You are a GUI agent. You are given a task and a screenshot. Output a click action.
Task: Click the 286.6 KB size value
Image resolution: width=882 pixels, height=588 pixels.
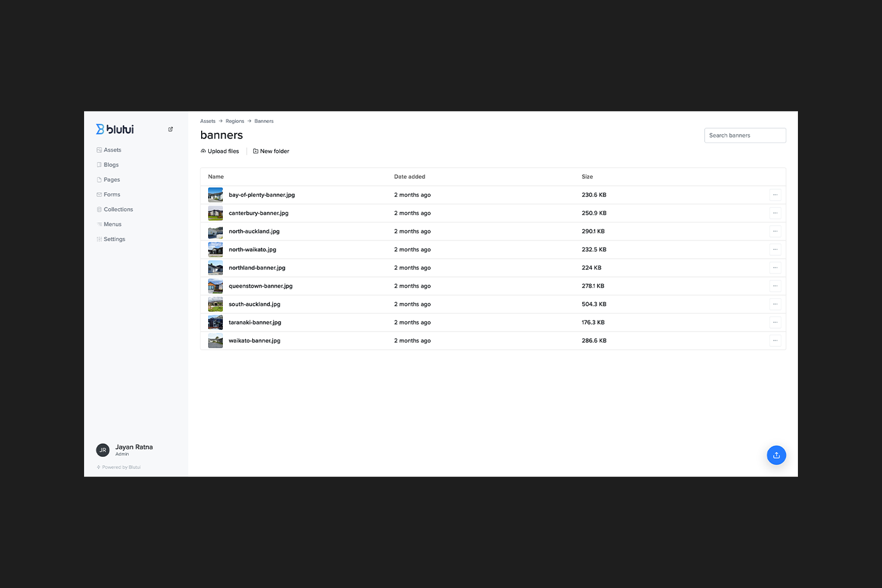[x=594, y=340]
